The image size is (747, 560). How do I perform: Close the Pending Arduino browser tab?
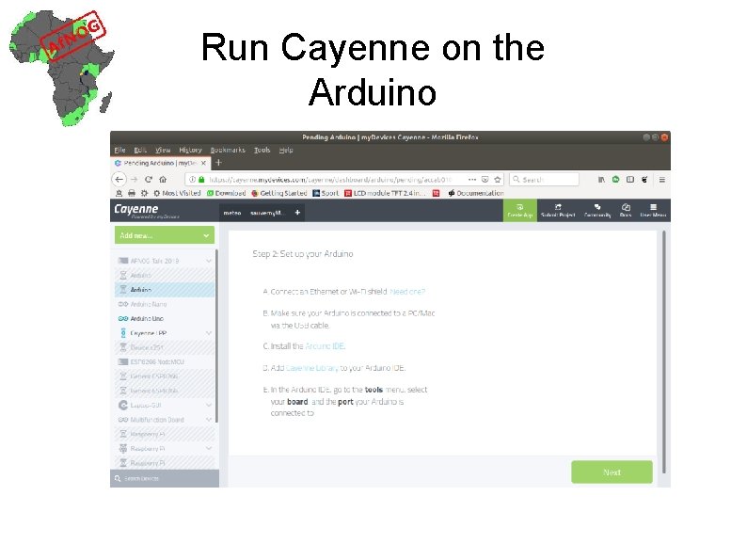click(203, 163)
